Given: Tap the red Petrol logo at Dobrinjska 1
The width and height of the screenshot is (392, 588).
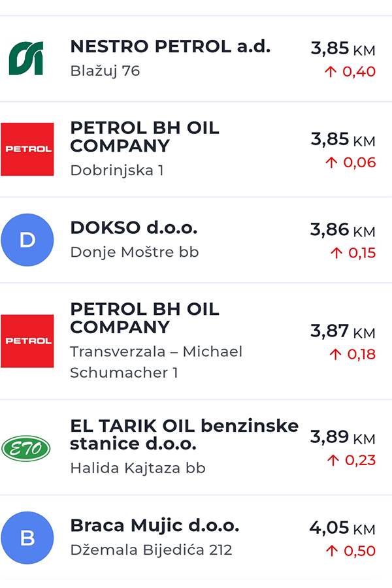Looking at the screenshot, I should click(27, 149).
